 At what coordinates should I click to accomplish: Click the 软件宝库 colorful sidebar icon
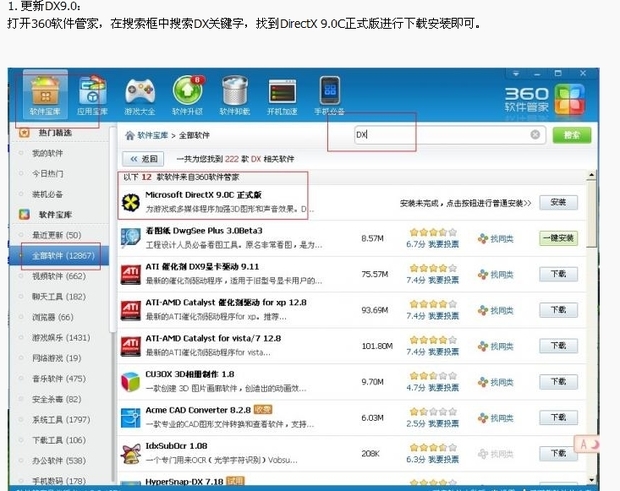24,214
